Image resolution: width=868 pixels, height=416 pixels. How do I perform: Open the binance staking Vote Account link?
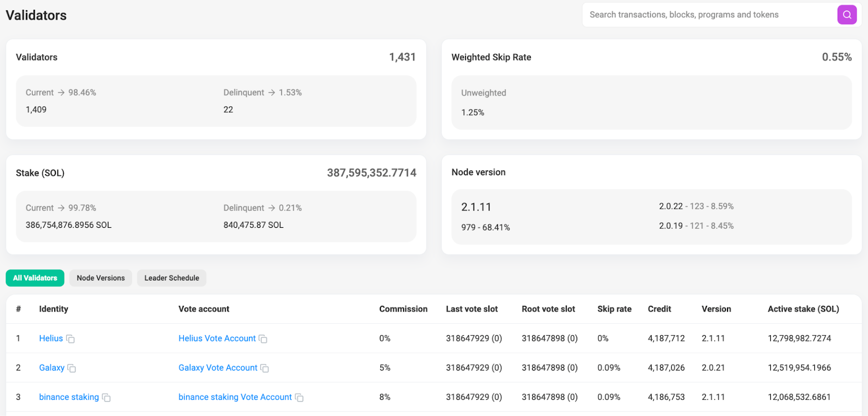coord(235,397)
